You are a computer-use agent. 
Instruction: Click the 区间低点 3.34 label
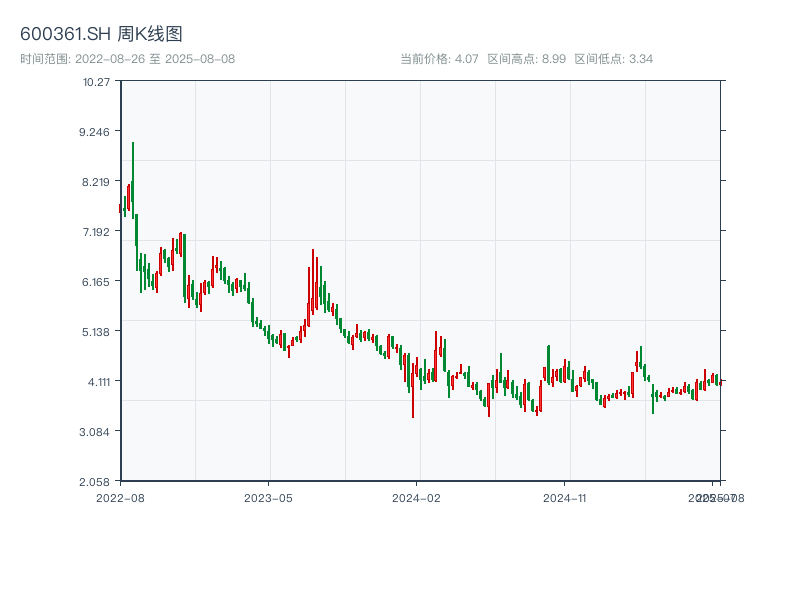pyautogui.click(x=613, y=59)
